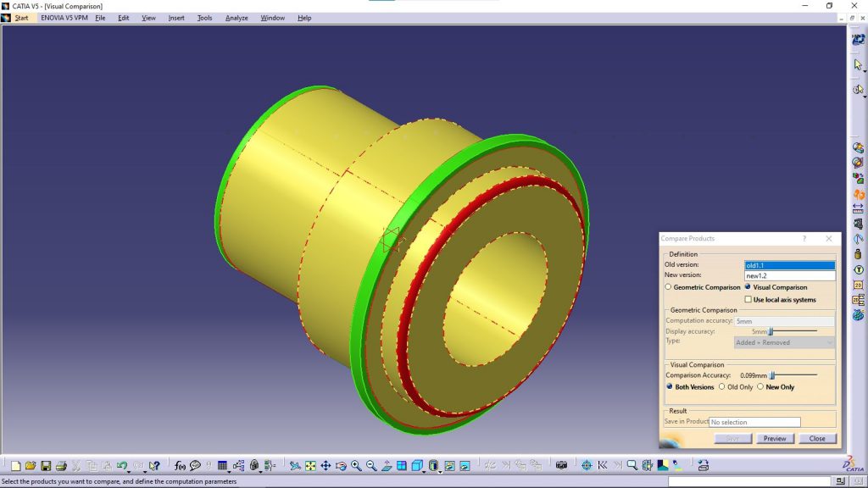Fit all in view icon
The image size is (868, 488).
310,466
